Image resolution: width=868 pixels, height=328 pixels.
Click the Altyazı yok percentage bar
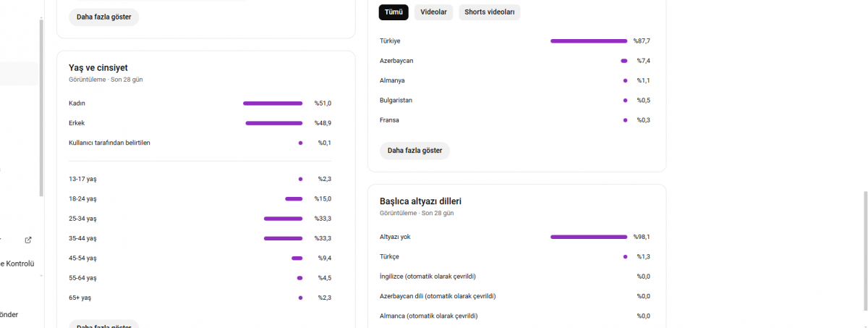[589, 237]
